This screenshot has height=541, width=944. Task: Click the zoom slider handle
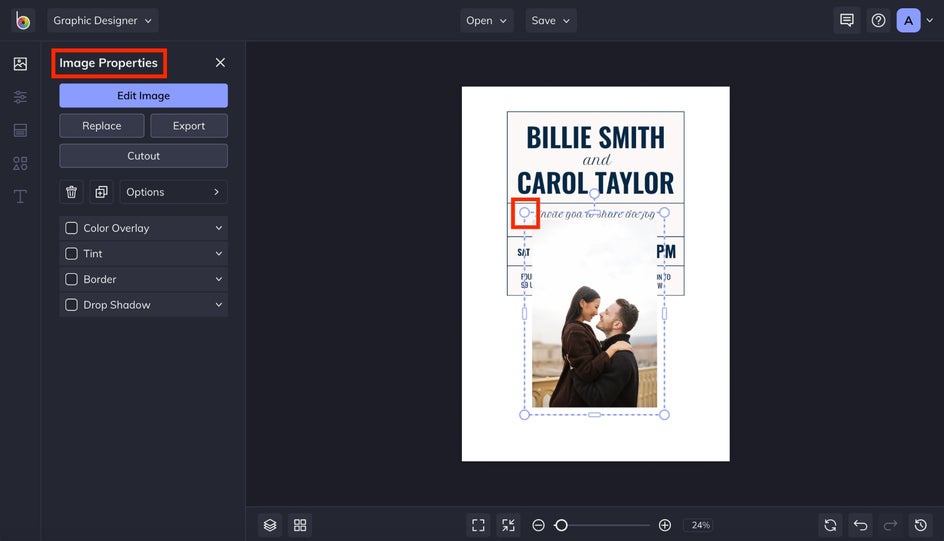pyautogui.click(x=561, y=525)
